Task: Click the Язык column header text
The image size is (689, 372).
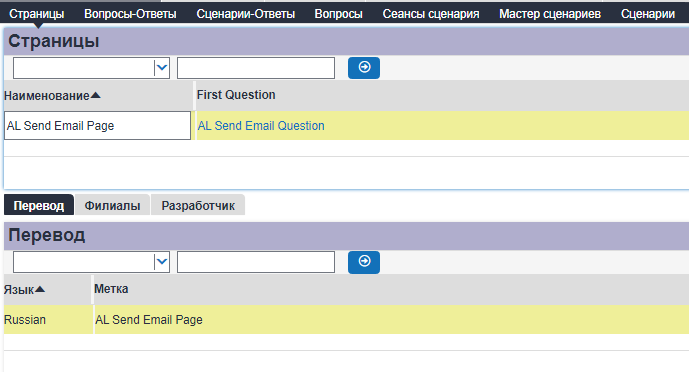Action: 19,290
